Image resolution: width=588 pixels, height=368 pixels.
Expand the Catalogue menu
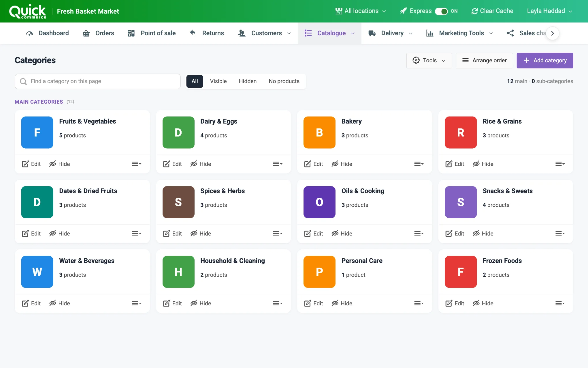(329, 33)
